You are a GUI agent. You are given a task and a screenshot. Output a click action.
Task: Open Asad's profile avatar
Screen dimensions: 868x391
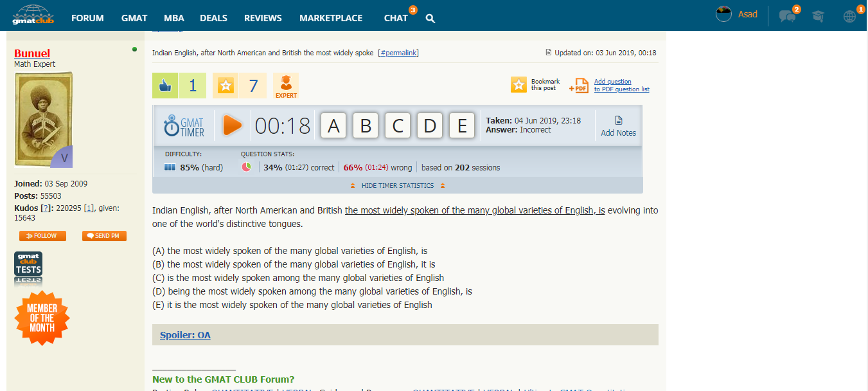click(724, 14)
